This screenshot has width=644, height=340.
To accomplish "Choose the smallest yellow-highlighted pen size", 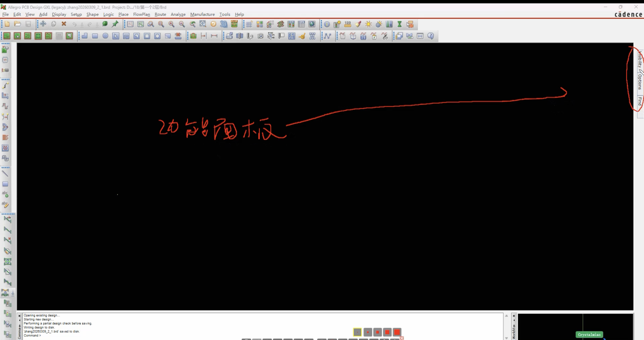I will pyautogui.click(x=358, y=332).
